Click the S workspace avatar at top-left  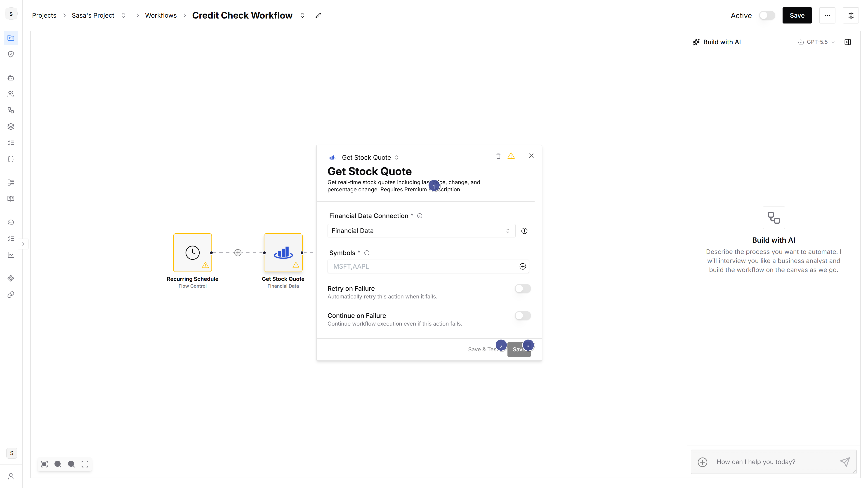coord(11,14)
